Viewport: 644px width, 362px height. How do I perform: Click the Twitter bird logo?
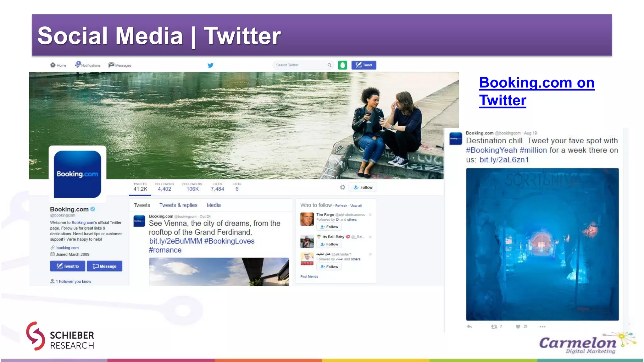coord(210,65)
